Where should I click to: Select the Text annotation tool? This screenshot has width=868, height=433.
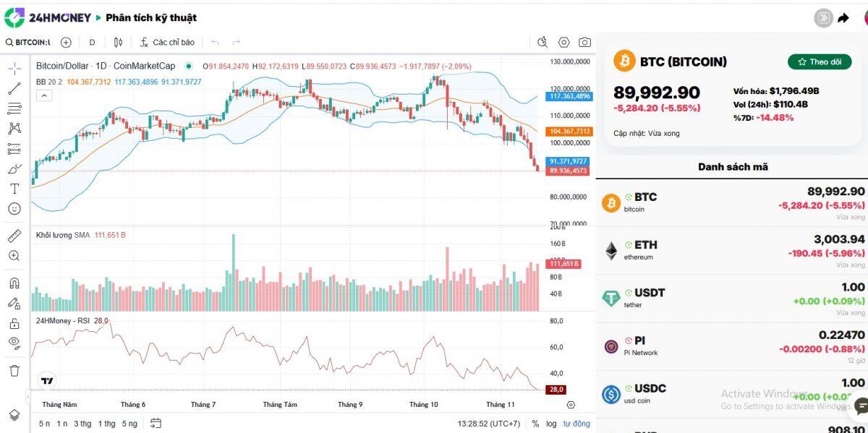coord(14,189)
